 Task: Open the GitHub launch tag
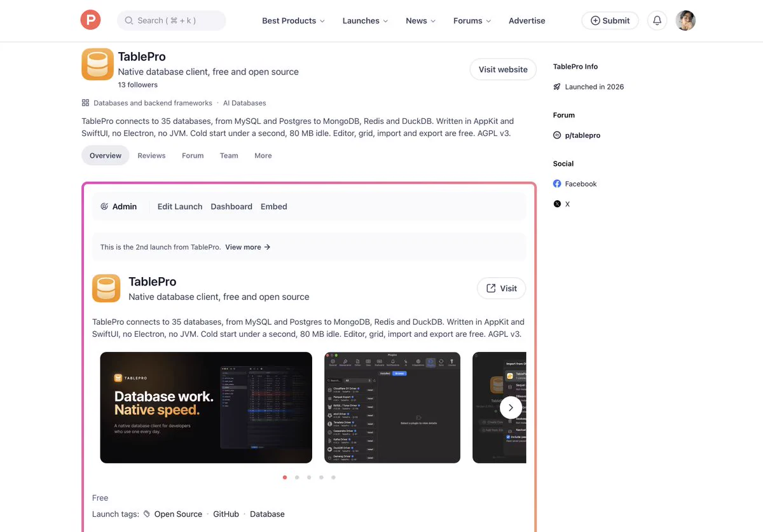pyautogui.click(x=226, y=514)
